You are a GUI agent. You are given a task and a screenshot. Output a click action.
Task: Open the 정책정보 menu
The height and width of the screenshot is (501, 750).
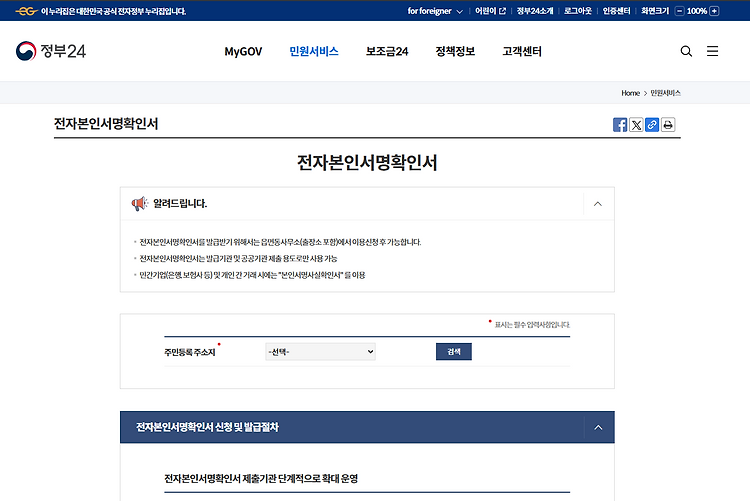[x=455, y=51]
